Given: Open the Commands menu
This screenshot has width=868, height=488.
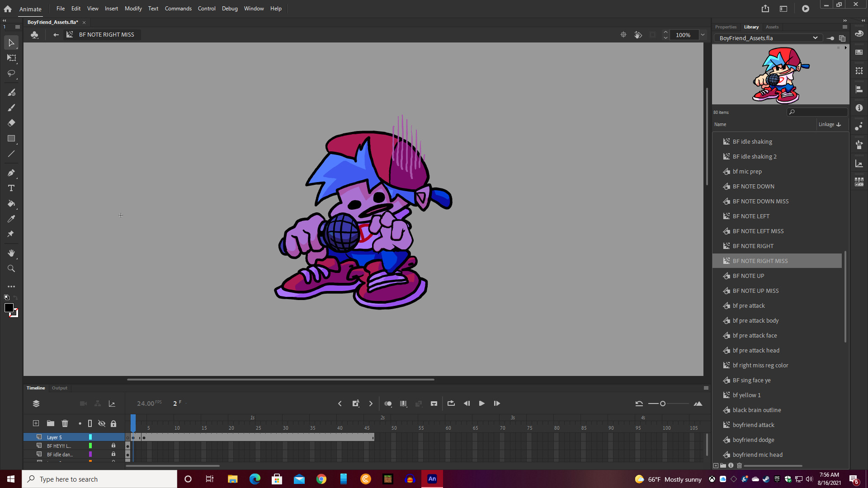Looking at the screenshot, I should tap(178, 9).
